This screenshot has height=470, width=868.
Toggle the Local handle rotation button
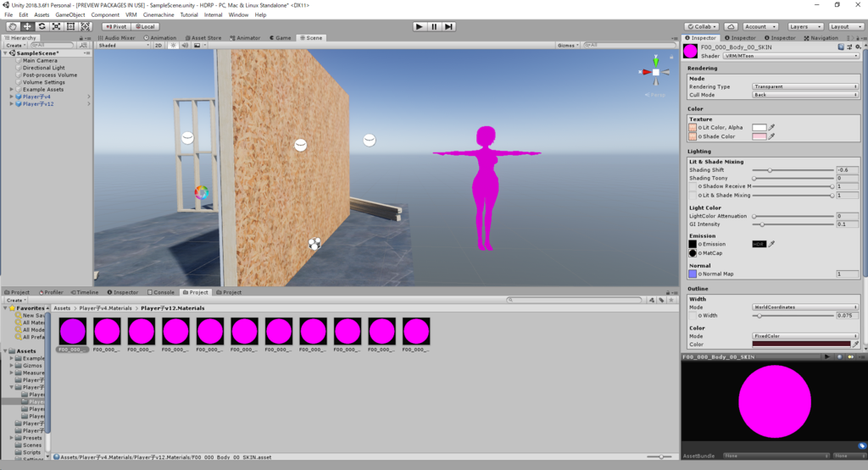[146, 26]
